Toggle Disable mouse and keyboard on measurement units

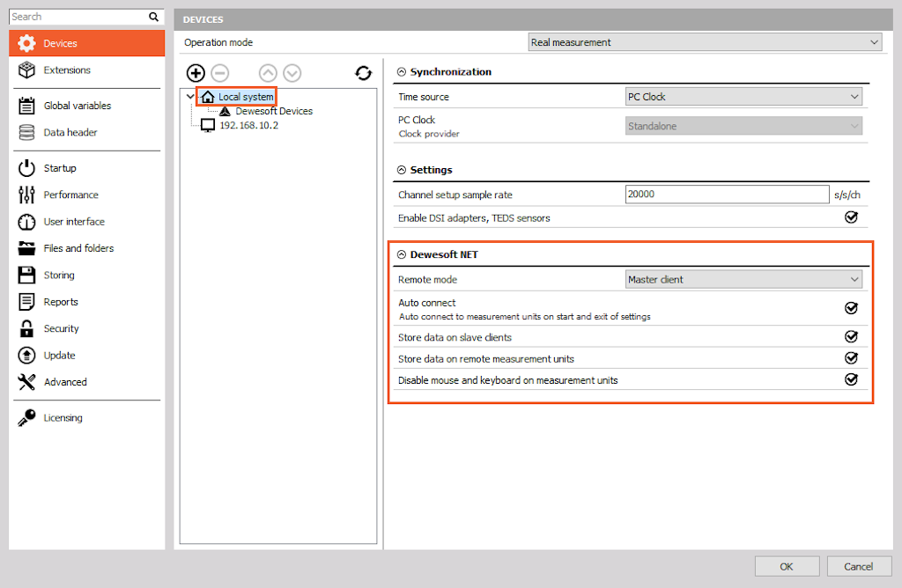pos(852,379)
